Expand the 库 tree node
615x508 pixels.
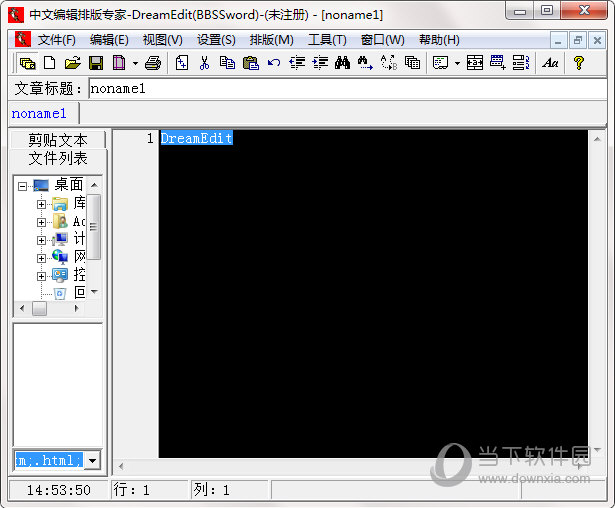tap(41, 204)
